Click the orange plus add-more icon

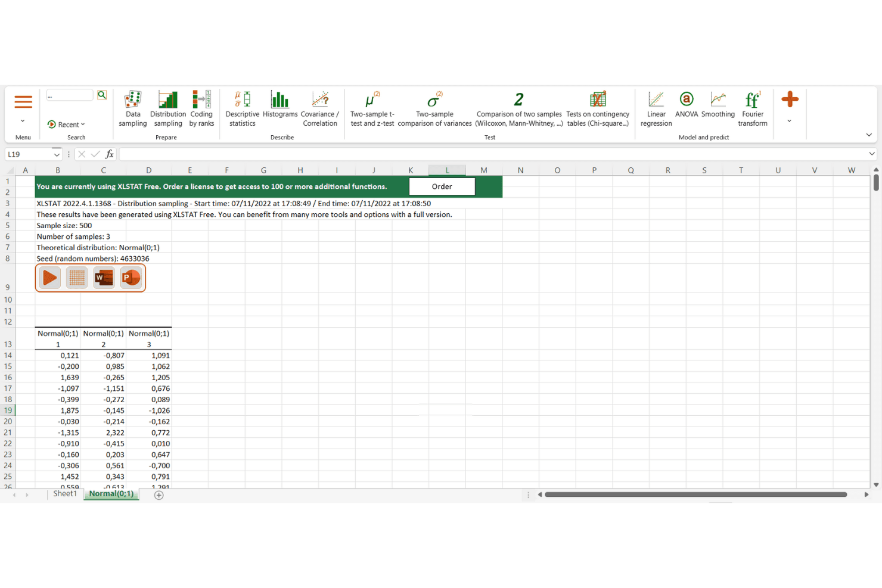pos(790,99)
